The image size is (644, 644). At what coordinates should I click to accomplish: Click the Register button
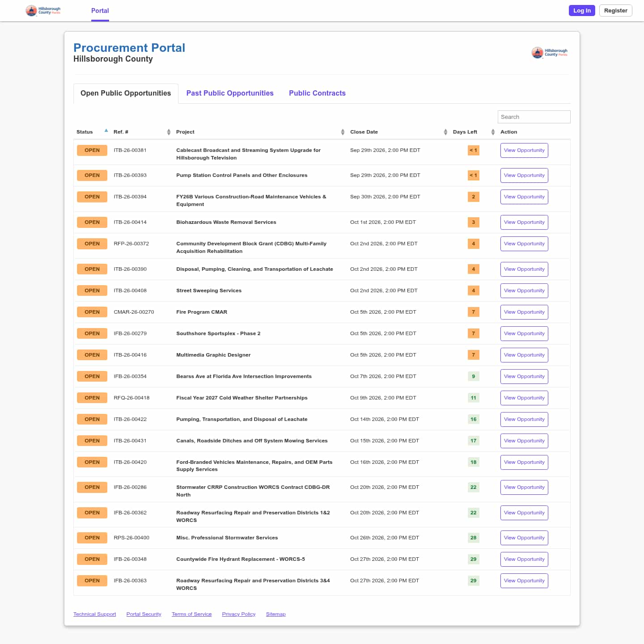pyautogui.click(x=615, y=11)
